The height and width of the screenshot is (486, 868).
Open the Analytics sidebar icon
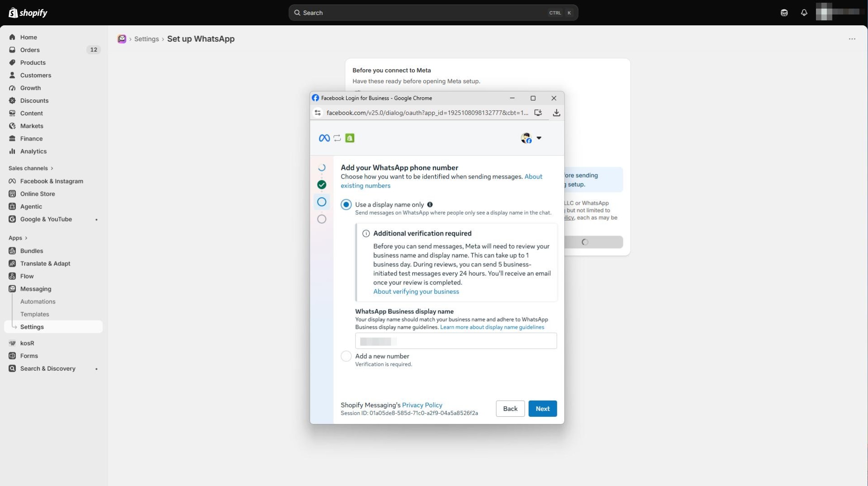click(x=12, y=151)
